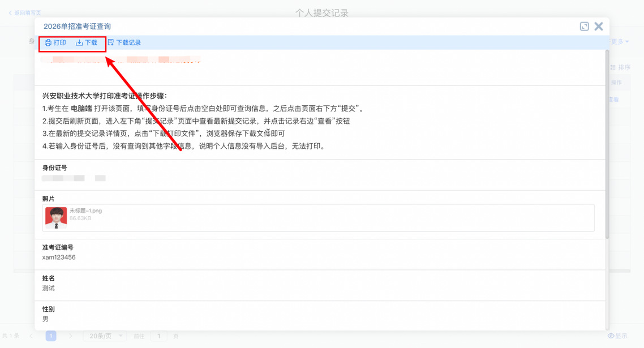Click the next page arrow
Image resolution: width=644 pixels, height=348 pixels.
click(x=71, y=336)
